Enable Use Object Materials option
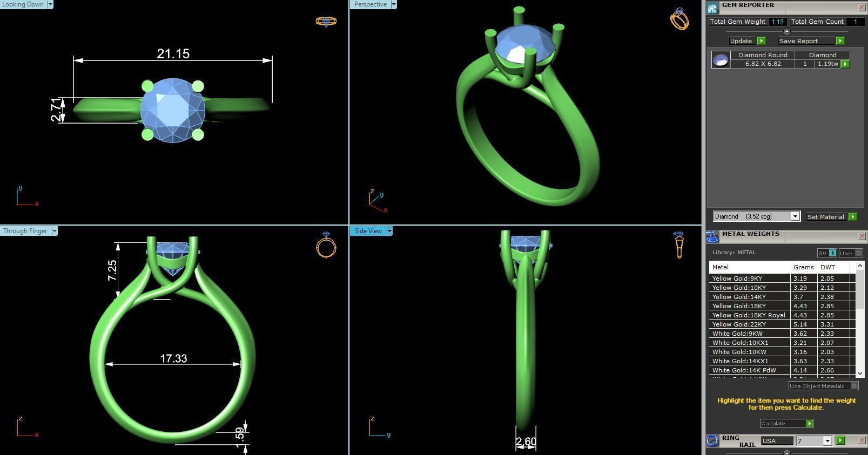Viewport: 868px width, 455px height. pyautogui.click(x=823, y=386)
